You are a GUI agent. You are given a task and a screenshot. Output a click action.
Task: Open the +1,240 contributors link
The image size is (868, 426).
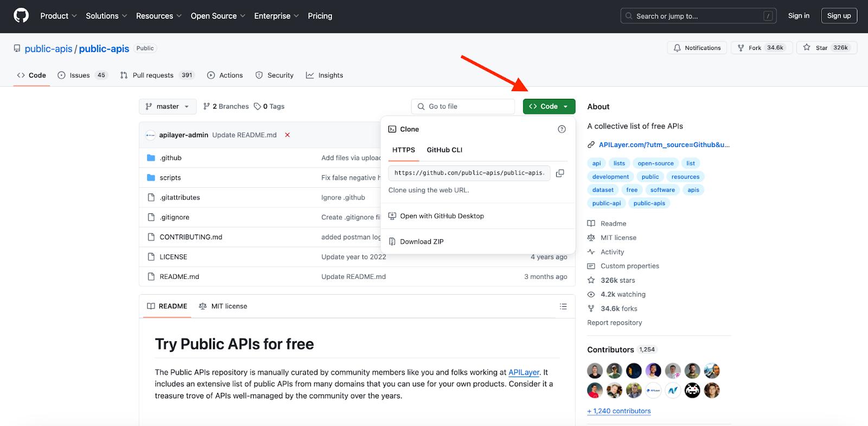619,411
